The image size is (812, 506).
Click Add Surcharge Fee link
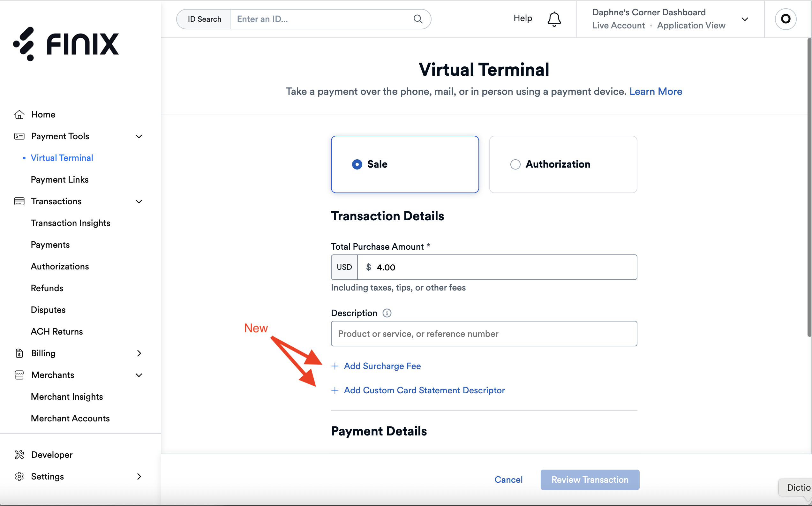[382, 366]
